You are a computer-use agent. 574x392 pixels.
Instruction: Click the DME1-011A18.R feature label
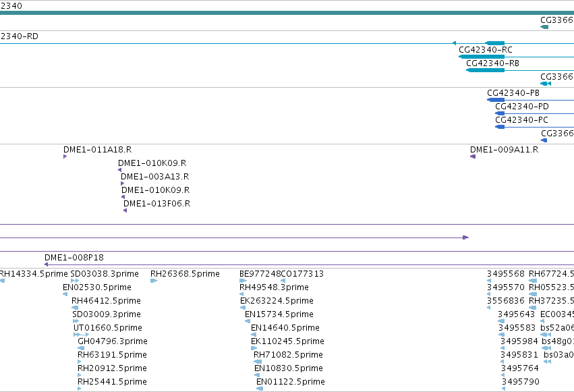97,150
